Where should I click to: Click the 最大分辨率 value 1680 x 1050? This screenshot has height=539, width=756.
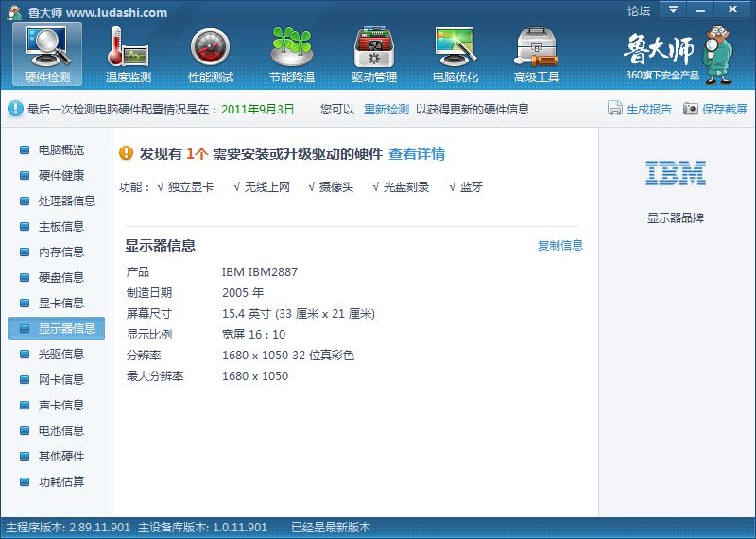click(x=255, y=376)
